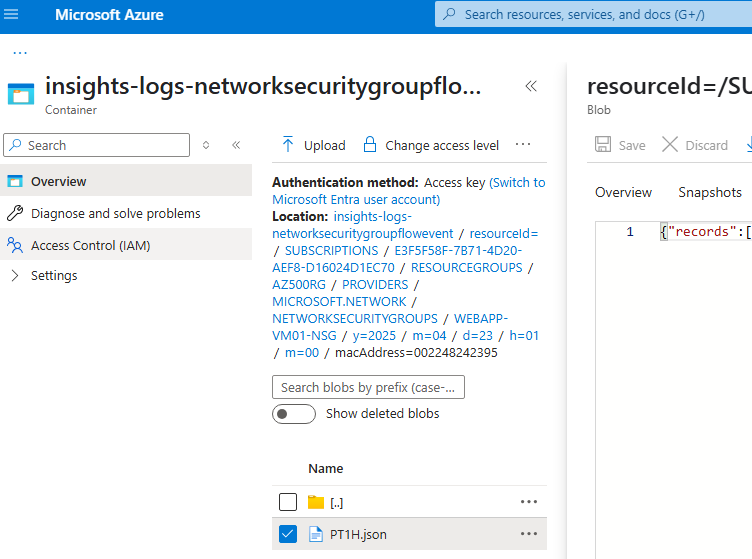Image resolution: width=752 pixels, height=559 pixels.
Task: Open the Azure portal hamburger menu
Action: pos(12,15)
